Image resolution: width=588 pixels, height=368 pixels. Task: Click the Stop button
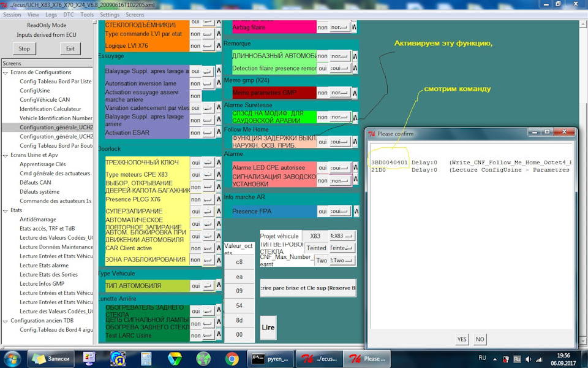[x=24, y=48]
